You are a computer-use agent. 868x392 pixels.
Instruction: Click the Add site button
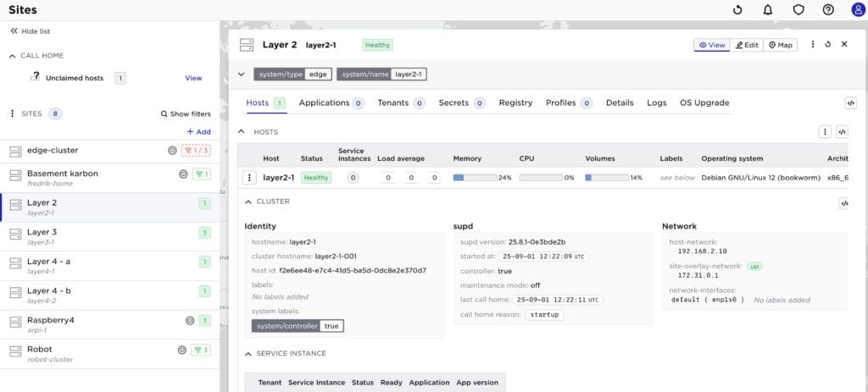tap(198, 132)
